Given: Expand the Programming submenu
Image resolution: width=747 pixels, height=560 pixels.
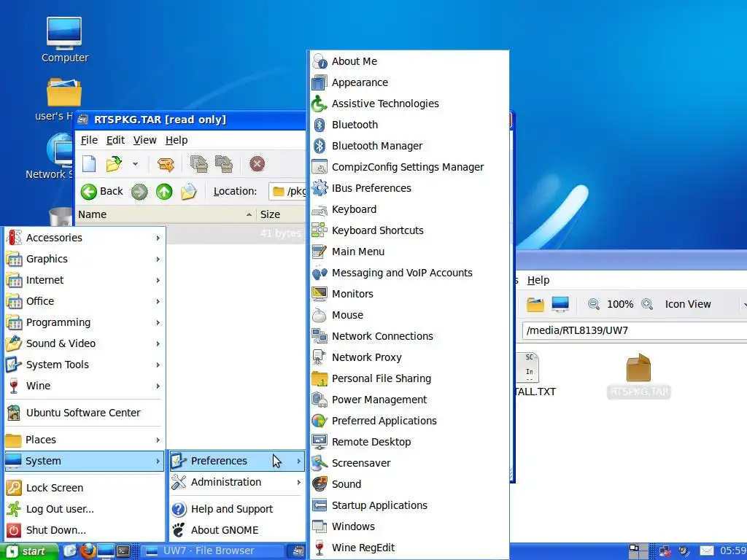Looking at the screenshot, I should click(85, 322).
